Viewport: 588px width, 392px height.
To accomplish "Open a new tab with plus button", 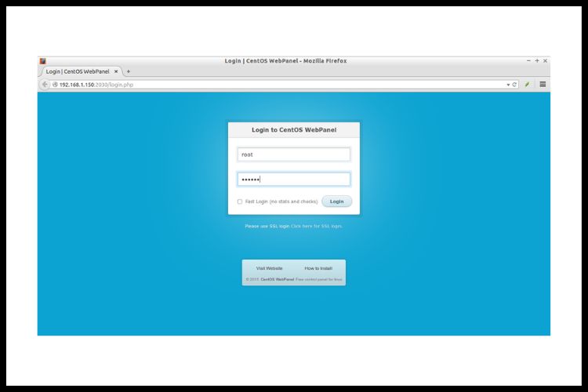I will coord(129,71).
